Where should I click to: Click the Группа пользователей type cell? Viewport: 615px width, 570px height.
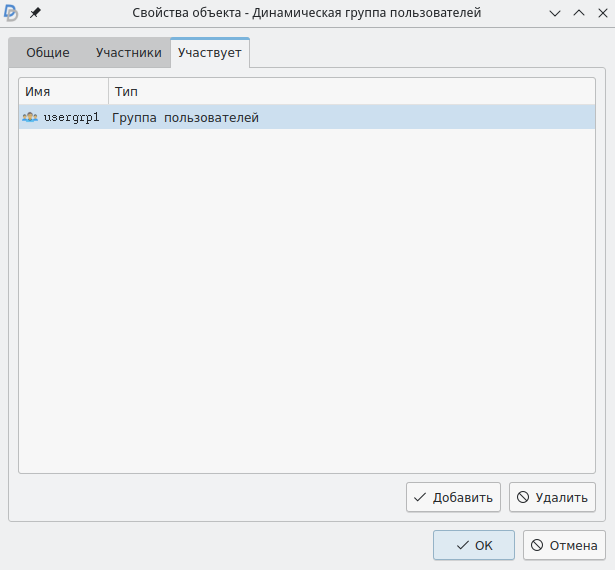coord(186,117)
